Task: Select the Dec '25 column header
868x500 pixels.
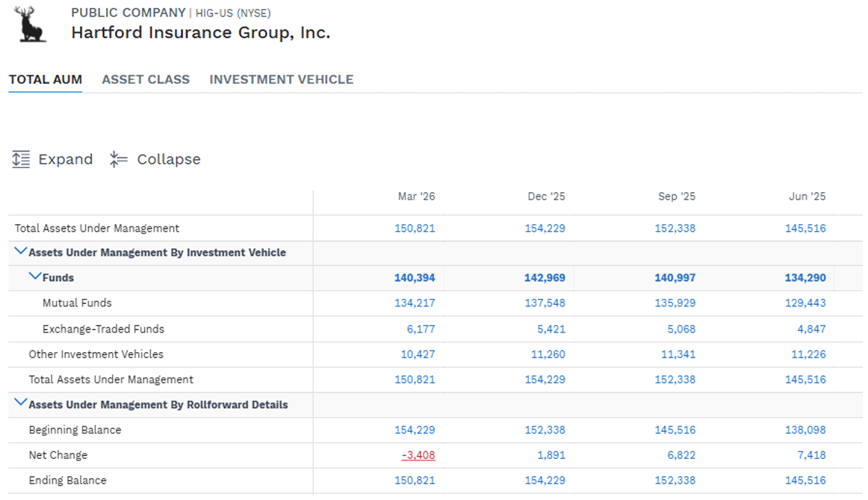Action: tap(546, 197)
